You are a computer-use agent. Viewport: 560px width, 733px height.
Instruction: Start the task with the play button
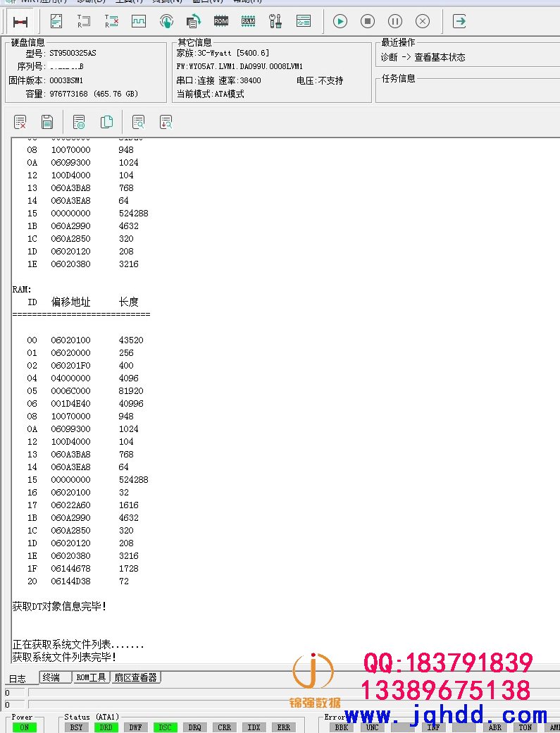click(340, 21)
